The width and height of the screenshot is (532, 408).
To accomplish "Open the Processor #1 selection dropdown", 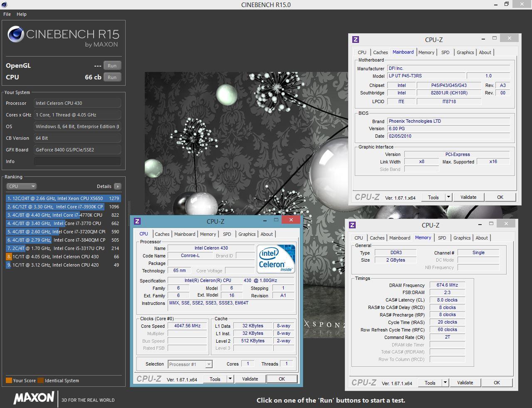I will [x=191, y=364].
